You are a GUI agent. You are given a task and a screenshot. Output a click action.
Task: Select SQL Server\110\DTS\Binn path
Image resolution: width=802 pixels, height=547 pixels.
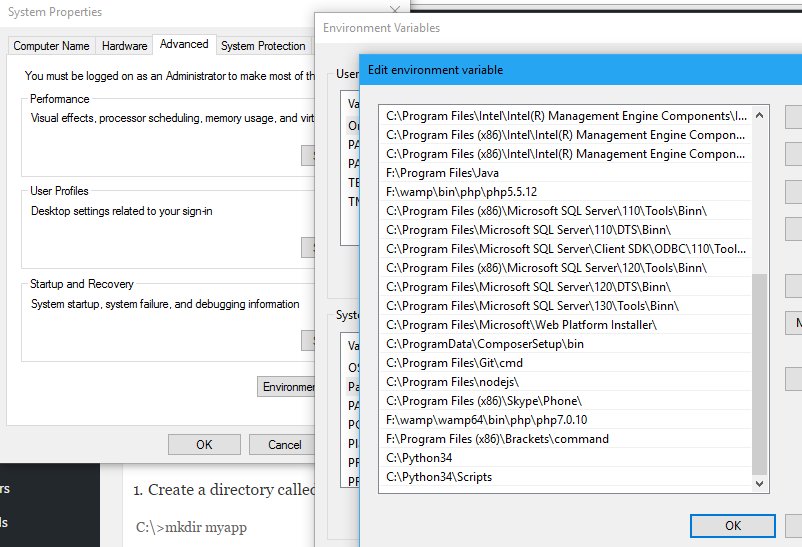(566, 229)
